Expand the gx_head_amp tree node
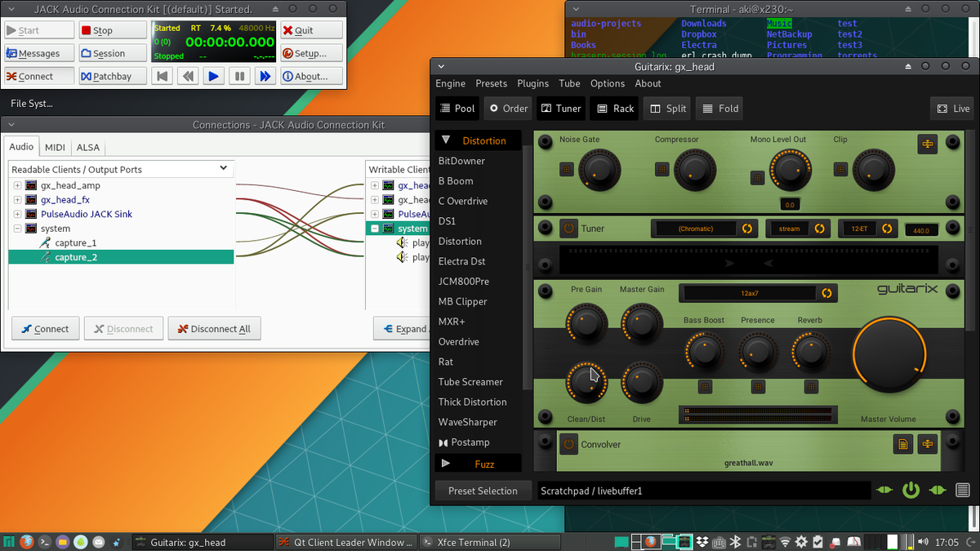980x551 pixels. coord(17,185)
